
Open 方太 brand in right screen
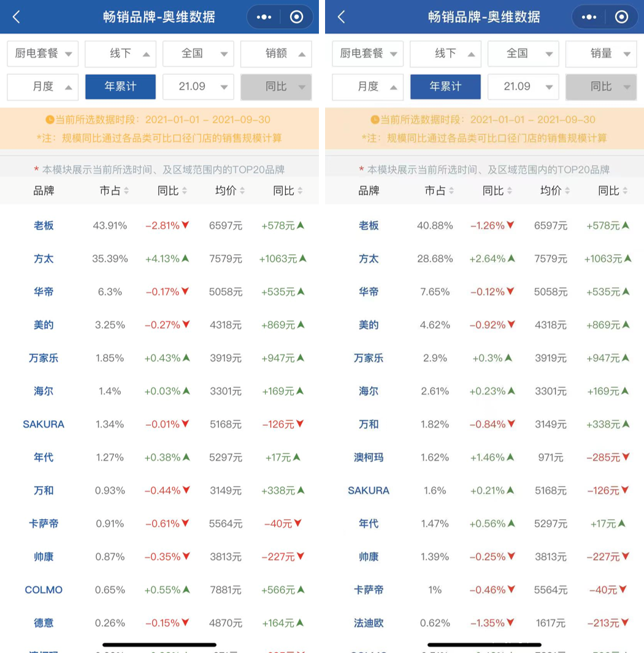pos(369,258)
